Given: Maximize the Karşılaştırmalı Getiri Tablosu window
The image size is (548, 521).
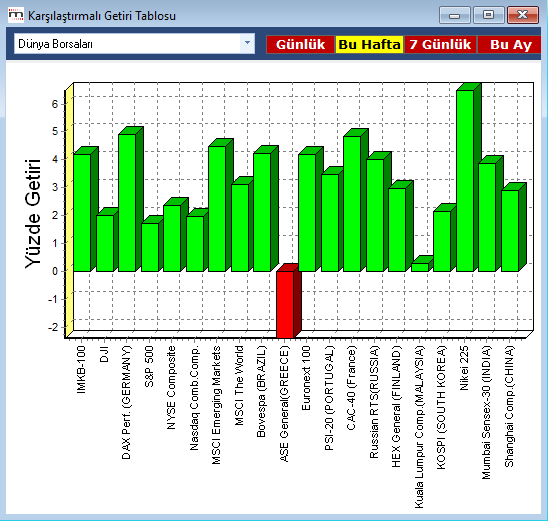Looking at the screenshot, I should pos(489,15).
